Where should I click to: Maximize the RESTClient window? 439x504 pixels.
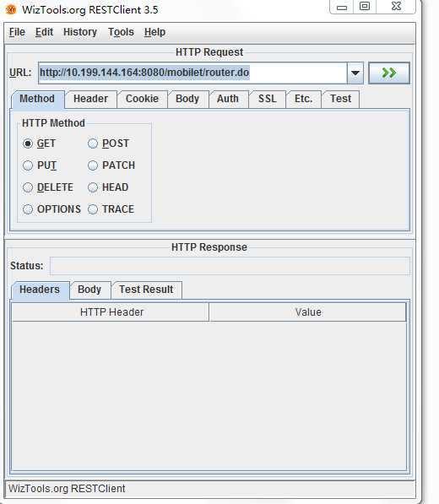(x=365, y=6)
